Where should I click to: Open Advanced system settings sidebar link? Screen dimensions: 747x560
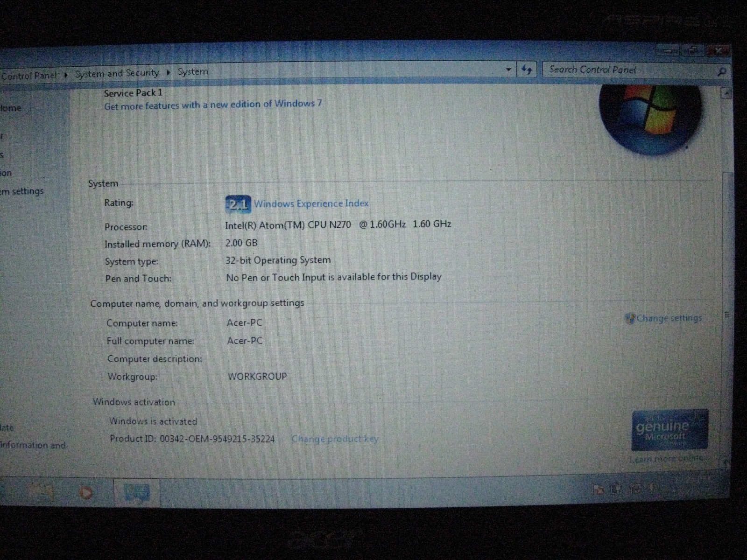click(21, 191)
